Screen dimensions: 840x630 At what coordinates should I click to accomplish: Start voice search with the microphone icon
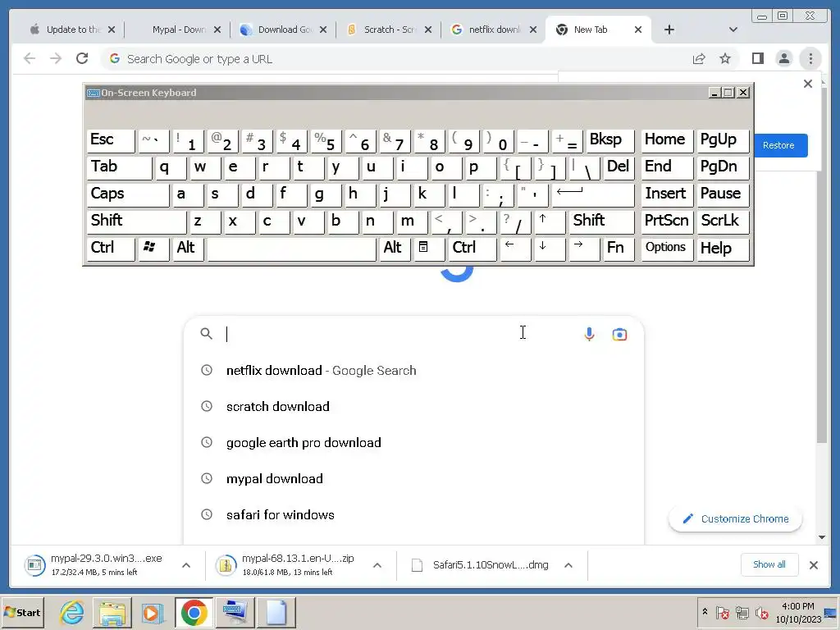[x=589, y=335]
